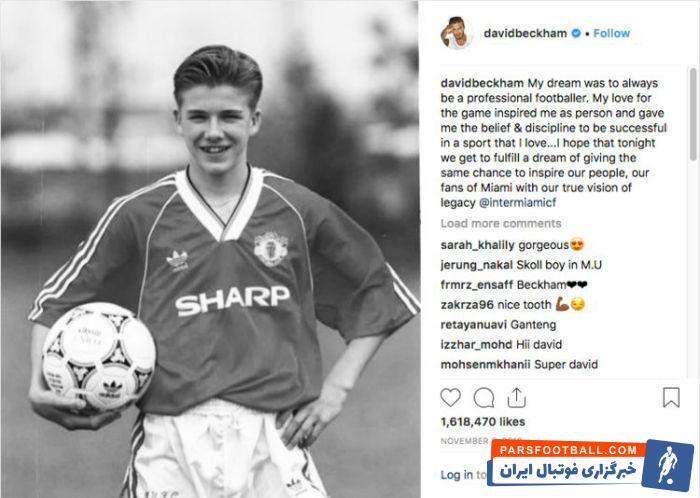Save the post with bookmark icon
The height and width of the screenshot is (498, 700).
point(671,397)
